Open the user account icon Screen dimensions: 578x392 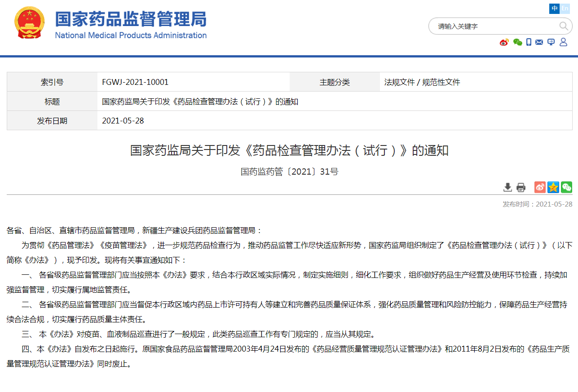(563, 42)
